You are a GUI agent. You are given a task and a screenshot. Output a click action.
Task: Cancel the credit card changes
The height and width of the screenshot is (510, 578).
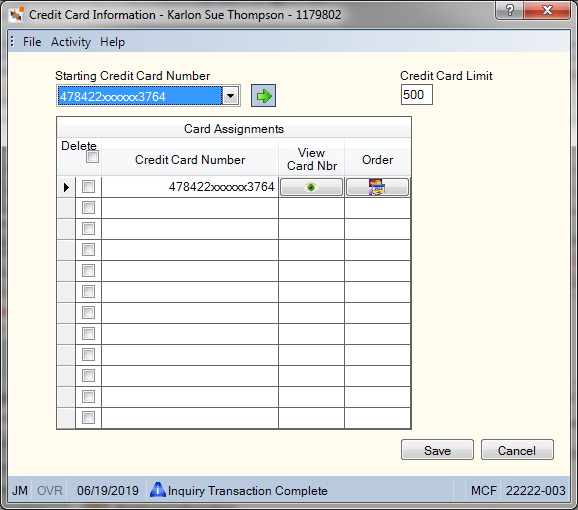(517, 450)
